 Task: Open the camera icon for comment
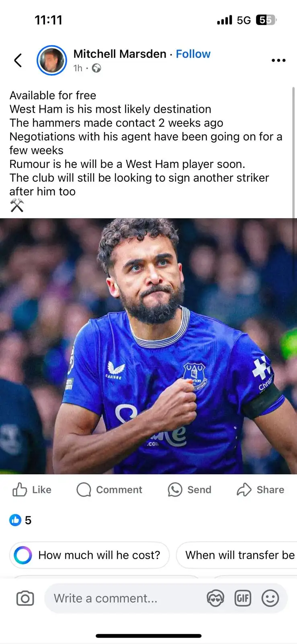[25, 599]
